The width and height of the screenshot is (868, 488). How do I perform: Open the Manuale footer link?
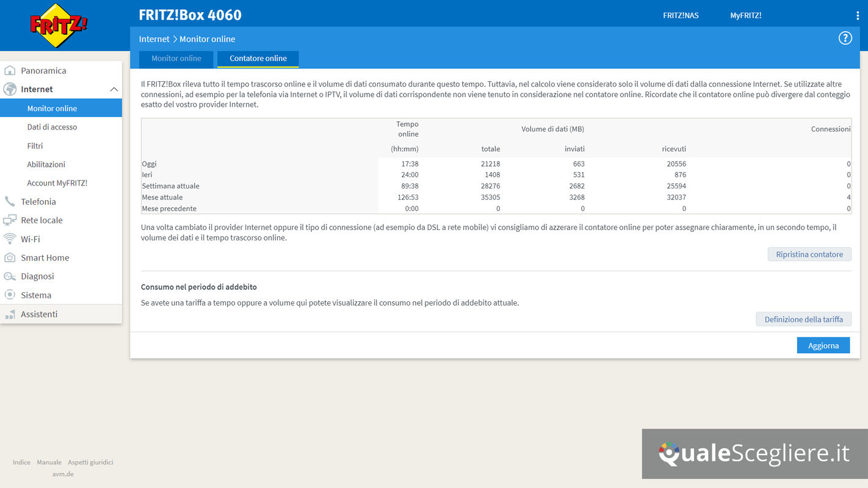coord(49,462)
